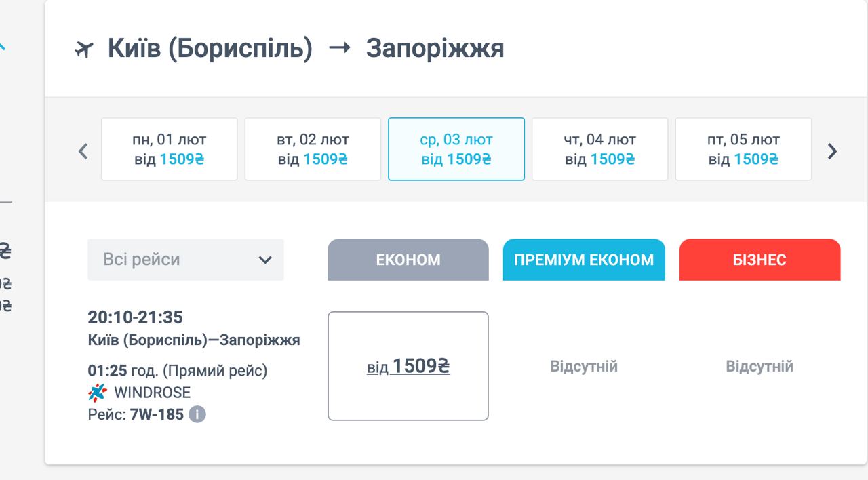Click "Відсутній" under Бізнес

point(759,367)
